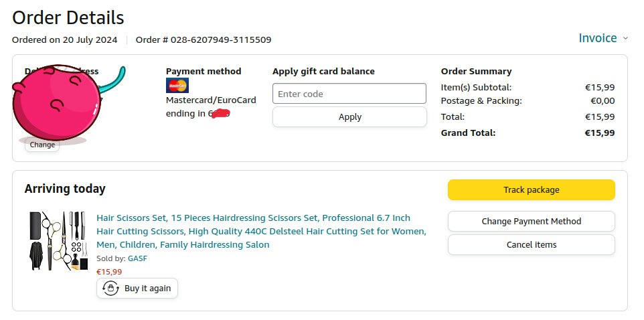Track package with the yellow button
The image size is (644, 320).
point(531,189)
